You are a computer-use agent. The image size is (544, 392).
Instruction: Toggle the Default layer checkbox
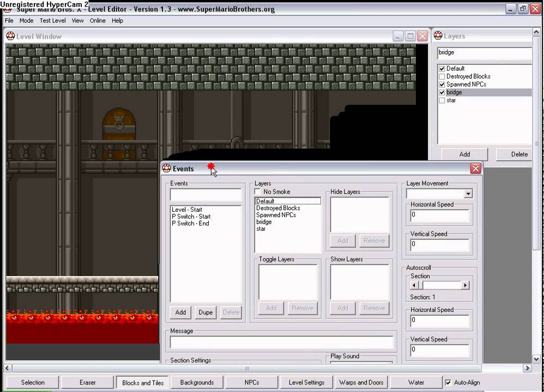pyautogui.click(x=442, y=69)
